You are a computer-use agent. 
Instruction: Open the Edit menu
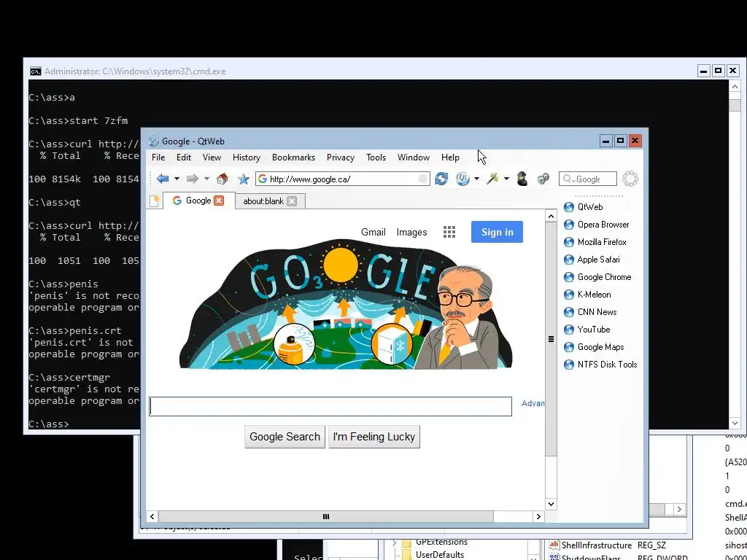tap(183, 157)
